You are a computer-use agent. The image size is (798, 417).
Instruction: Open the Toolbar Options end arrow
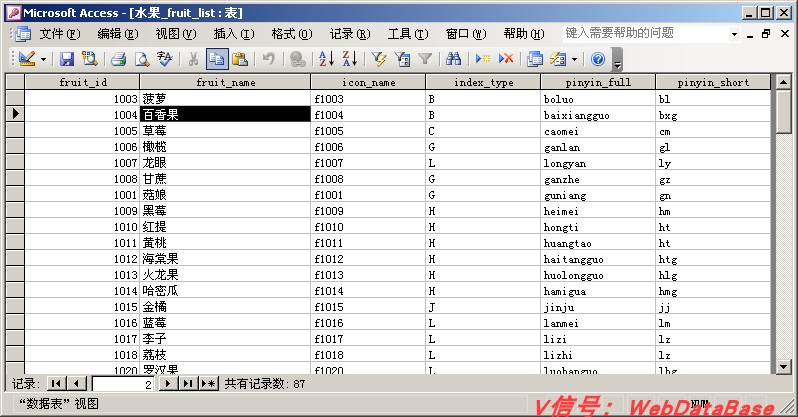point(617,60)
